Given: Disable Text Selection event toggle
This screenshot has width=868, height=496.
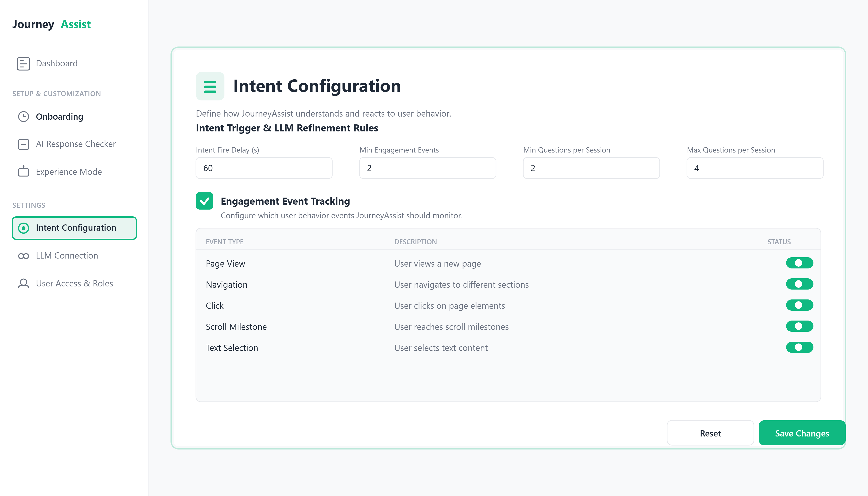Looking at the screenshot, I should click(799, 347).
